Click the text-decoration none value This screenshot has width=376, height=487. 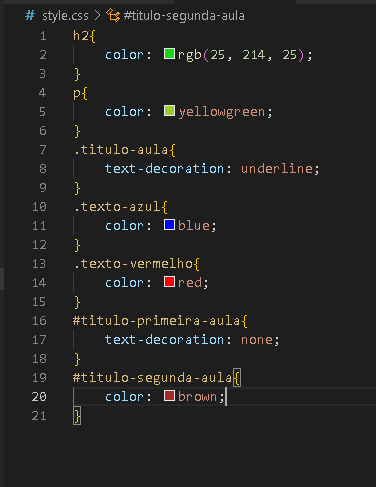pyautogui.click(x=257, y=340)
